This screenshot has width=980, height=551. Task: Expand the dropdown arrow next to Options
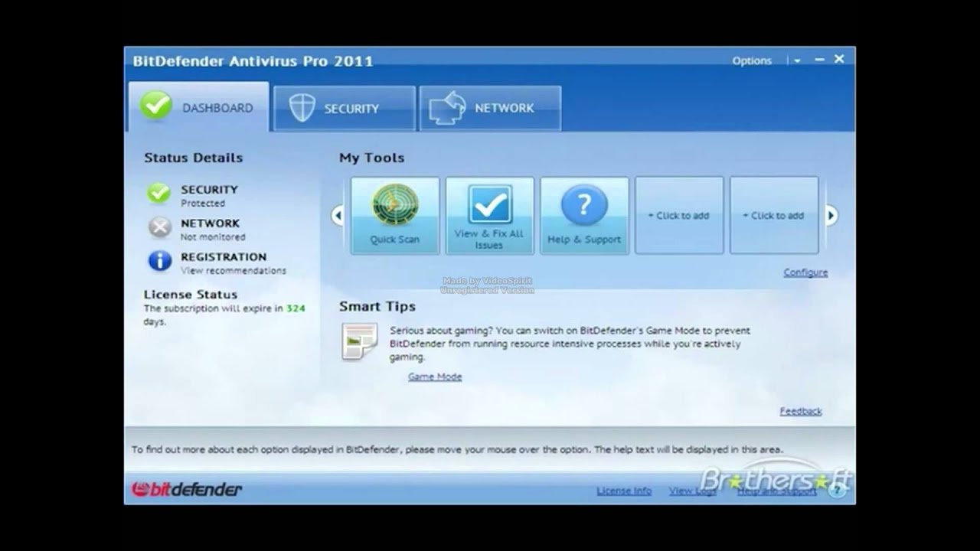coord(797,60)
